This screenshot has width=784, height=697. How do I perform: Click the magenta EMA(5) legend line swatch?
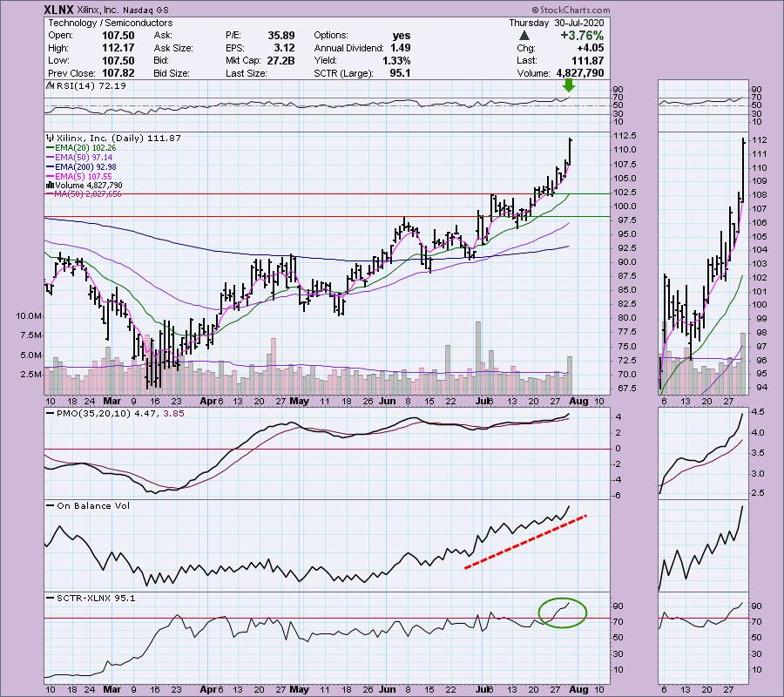tap(50, 177)
